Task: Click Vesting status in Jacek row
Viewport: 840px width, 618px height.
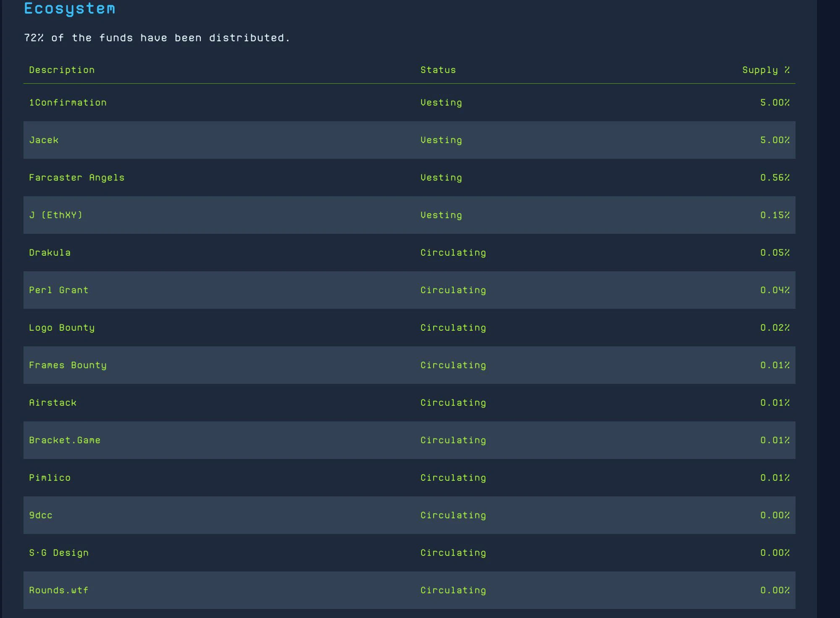Action: pos(441,140)
